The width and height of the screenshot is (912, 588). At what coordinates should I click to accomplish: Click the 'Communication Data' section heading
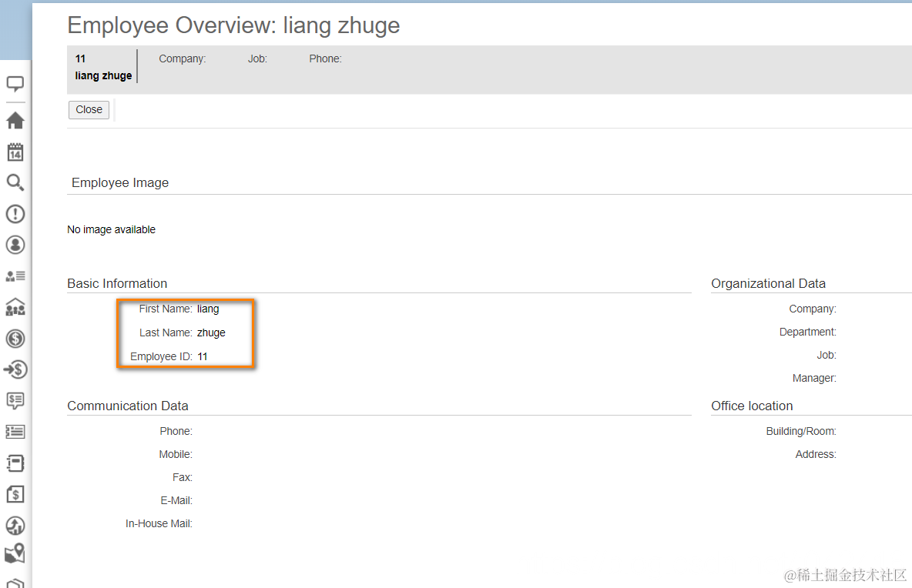(127, 406)
